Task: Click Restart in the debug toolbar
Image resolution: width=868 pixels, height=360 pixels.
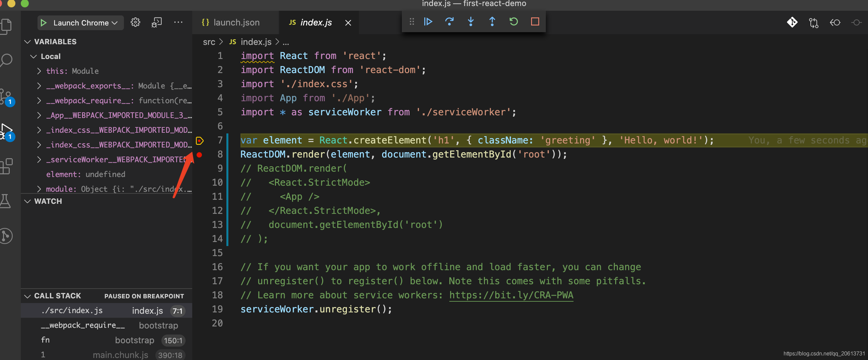Action: tap(513, 21)
